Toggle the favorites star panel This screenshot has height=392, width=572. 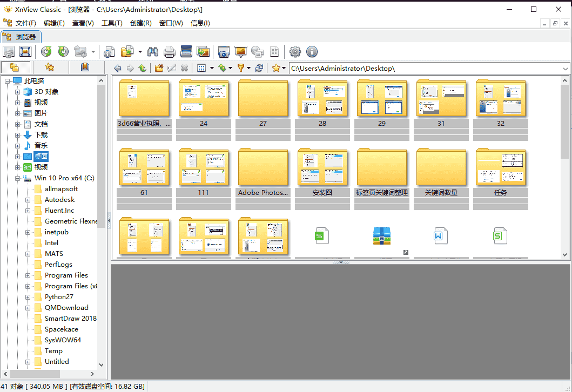click(x=50, y=67)
